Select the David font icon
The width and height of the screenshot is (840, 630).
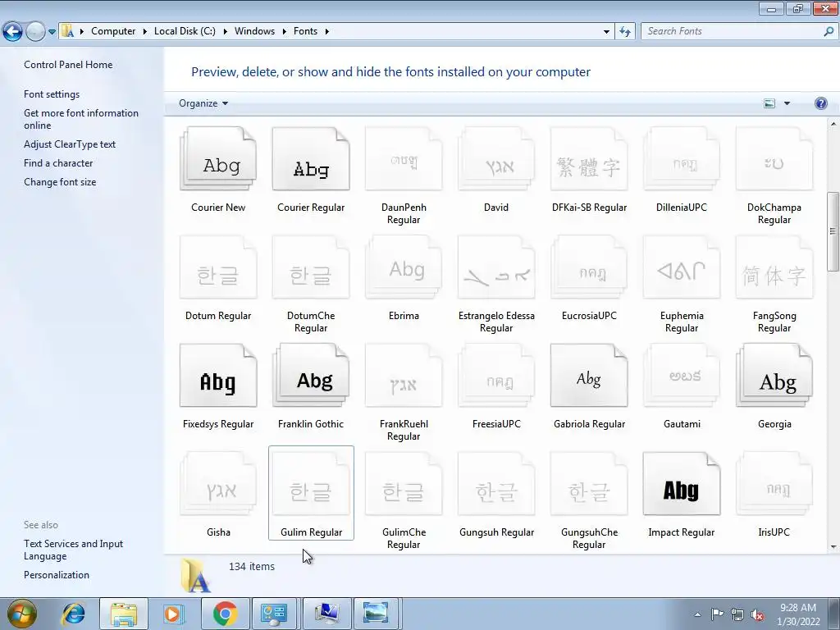click(496, 159)
